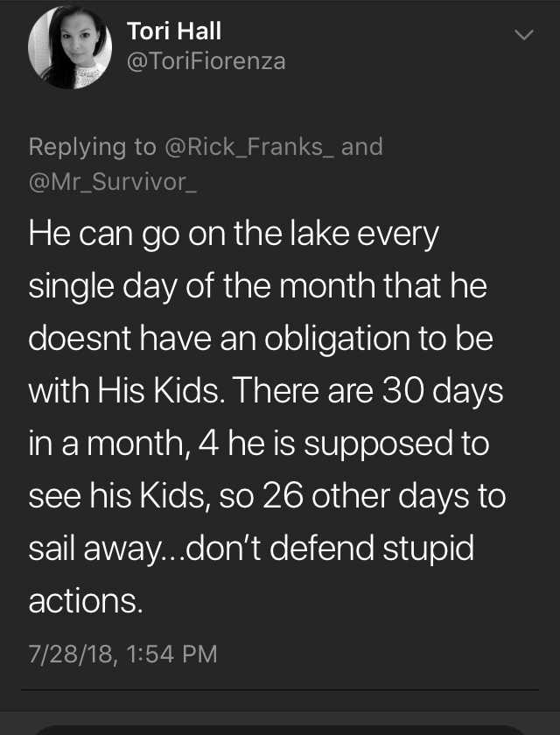Click the word "and" between the mentions
Image resolution: width=560 pixels, height=735 pixels.
coord(362,147)
